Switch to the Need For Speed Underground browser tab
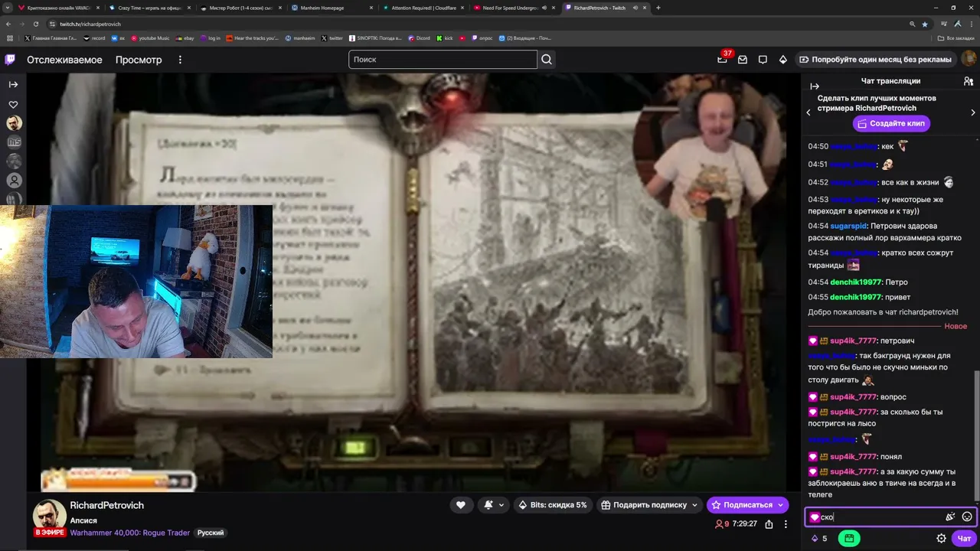This screenshot has height=551, width=980. (x=513, y=8)
